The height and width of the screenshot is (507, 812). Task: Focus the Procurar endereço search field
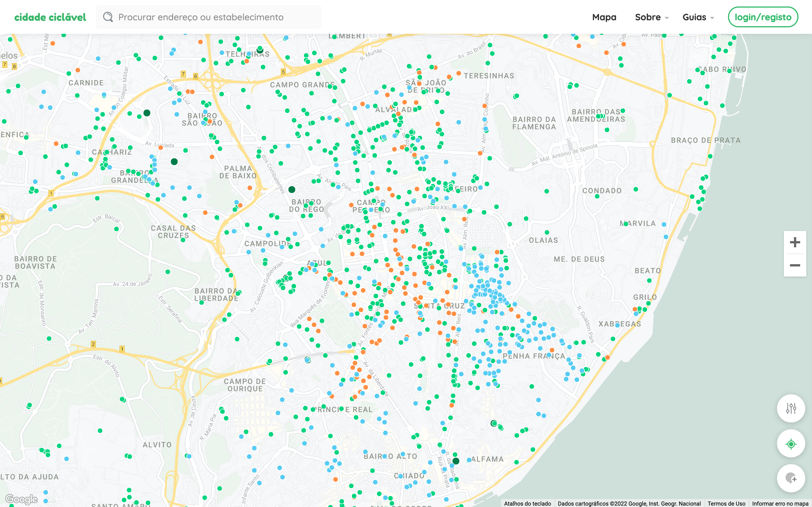click(x=215, y=17)
